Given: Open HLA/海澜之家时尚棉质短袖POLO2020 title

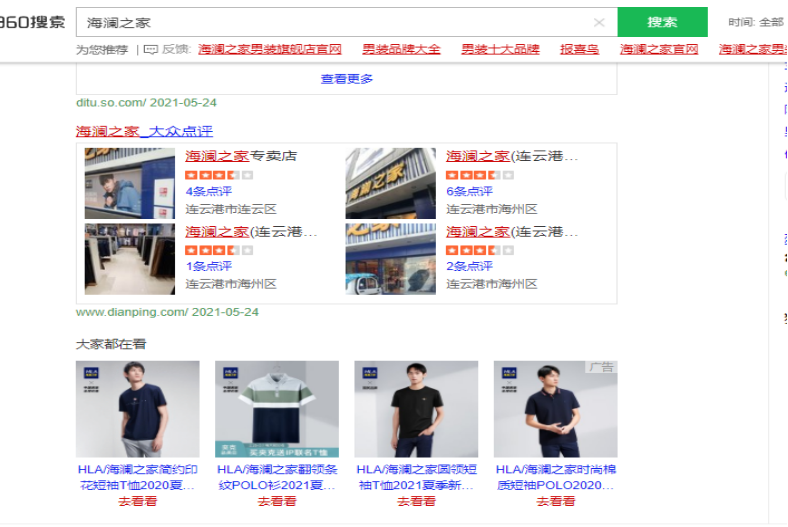Looking at the screenshot, I should 555,477.
